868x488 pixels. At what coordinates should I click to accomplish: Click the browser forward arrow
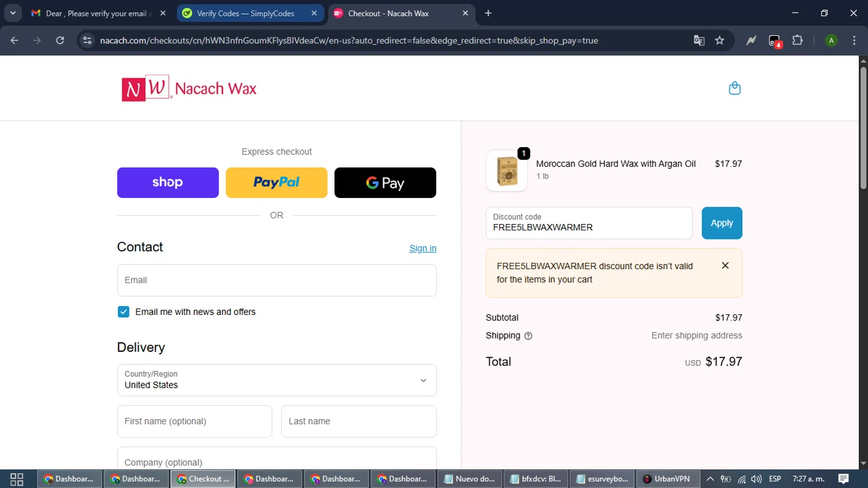click(x=37, y=41)
